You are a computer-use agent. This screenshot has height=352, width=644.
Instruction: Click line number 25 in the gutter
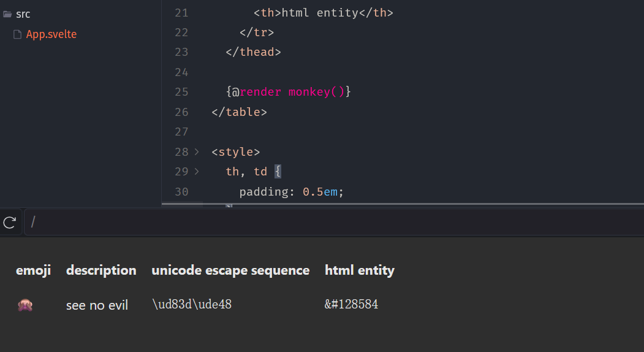[x=181, y=92]
